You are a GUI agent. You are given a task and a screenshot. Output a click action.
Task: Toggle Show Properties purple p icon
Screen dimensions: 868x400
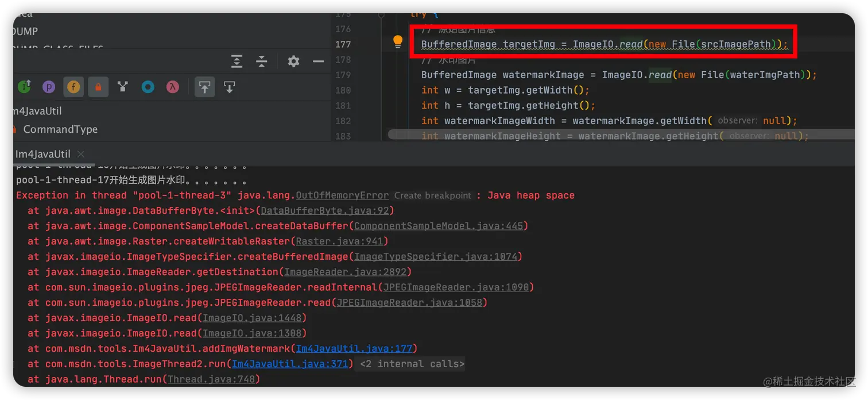[49, 87]
